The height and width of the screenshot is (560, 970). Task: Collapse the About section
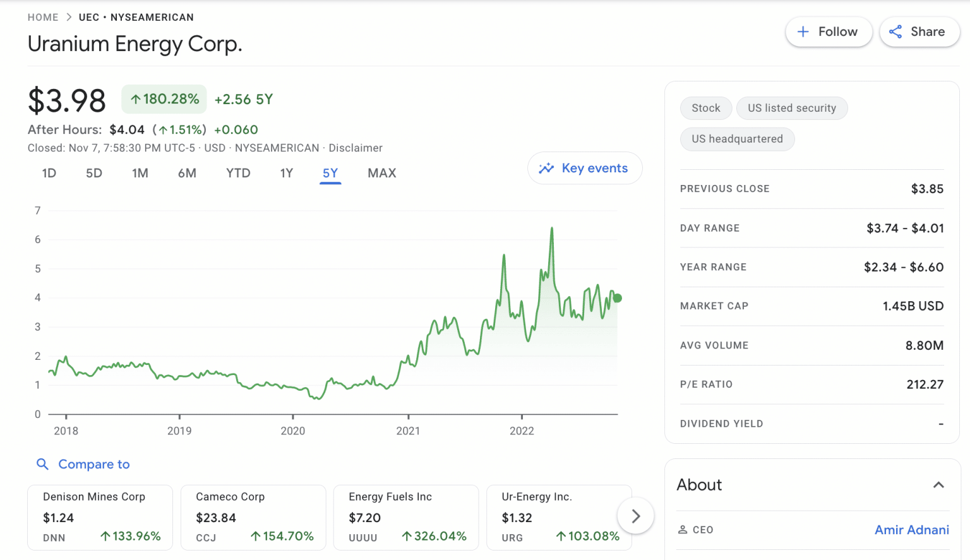(x=937, y=485)
